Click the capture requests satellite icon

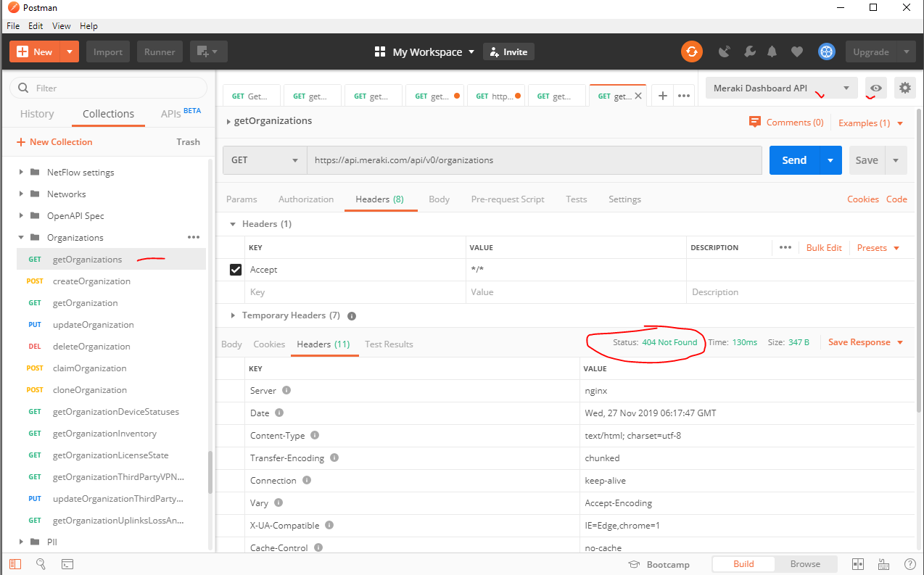pyautogui.click(x=724, y=51)
